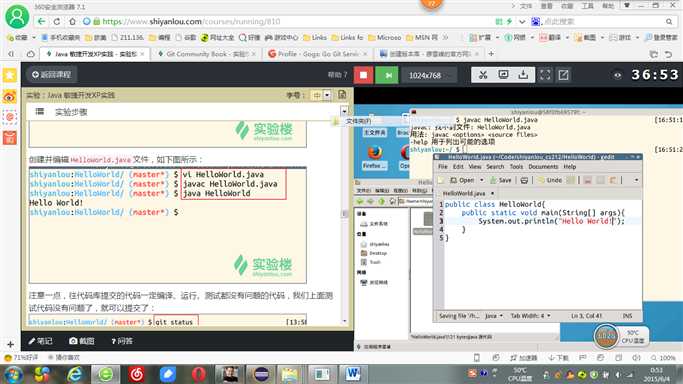Click the red stop experiment button
Screen dimensions: 683x384
pos(363,75)
